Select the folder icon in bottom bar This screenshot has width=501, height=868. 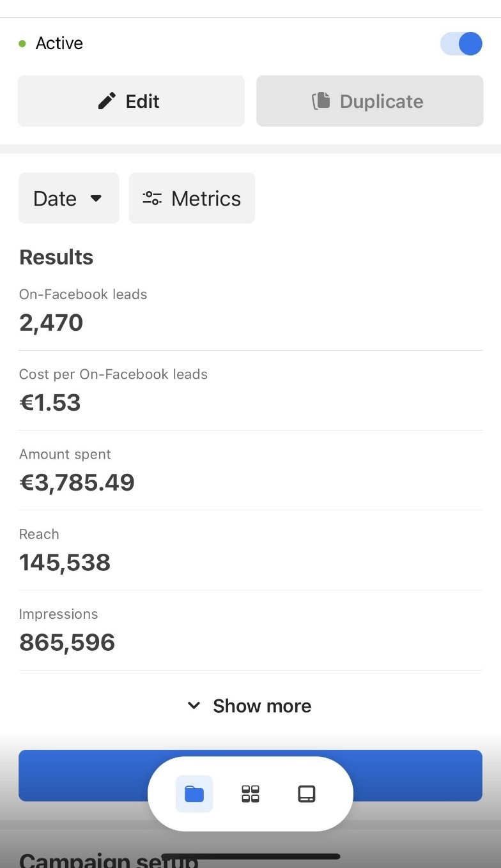tap(194, 794)
